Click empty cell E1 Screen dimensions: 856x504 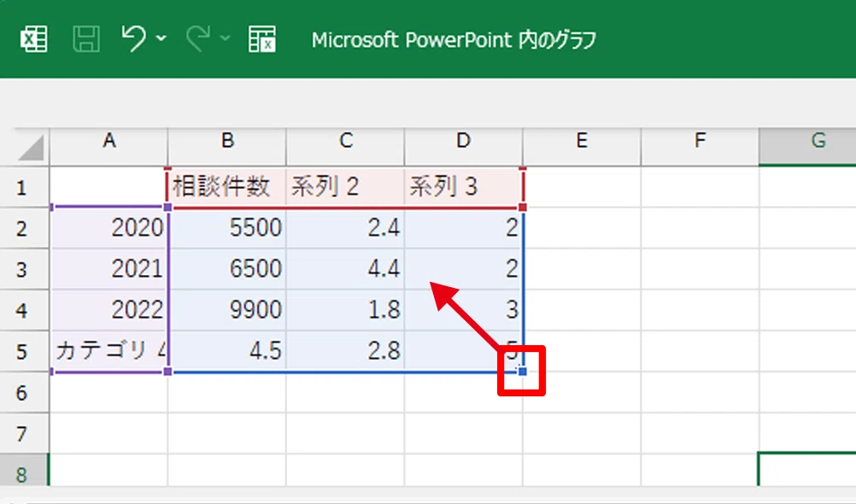coord(582,187)
